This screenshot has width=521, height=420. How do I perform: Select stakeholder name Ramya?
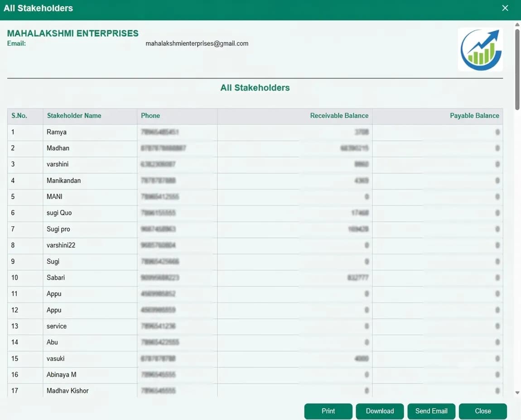57,132
